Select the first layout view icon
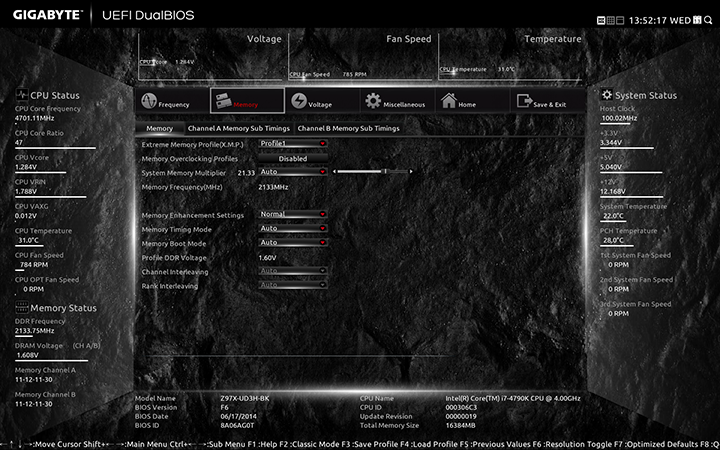The width and height of the screenshot is (720, 450). (600, 19)
